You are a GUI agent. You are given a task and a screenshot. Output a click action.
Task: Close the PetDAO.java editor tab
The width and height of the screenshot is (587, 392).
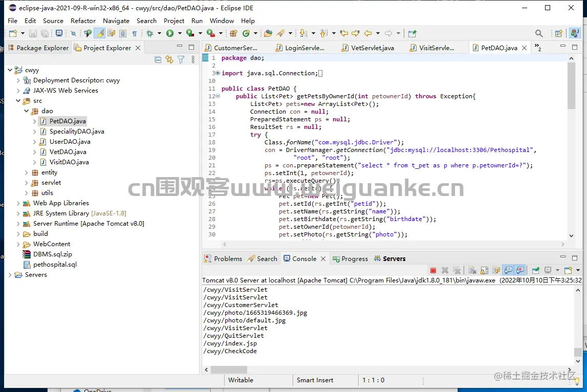tap(525, 48)
